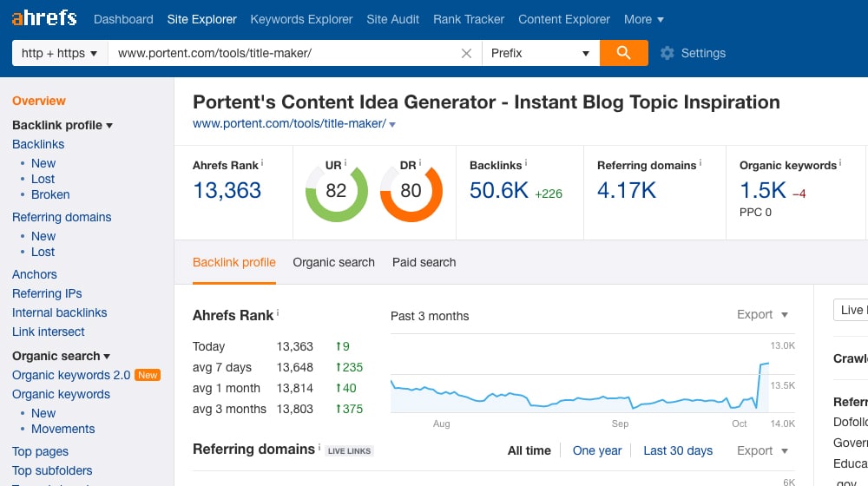This screenshot has width=868, height=486.
Task: Open New under Backlinks
Action: click(43, 163)
